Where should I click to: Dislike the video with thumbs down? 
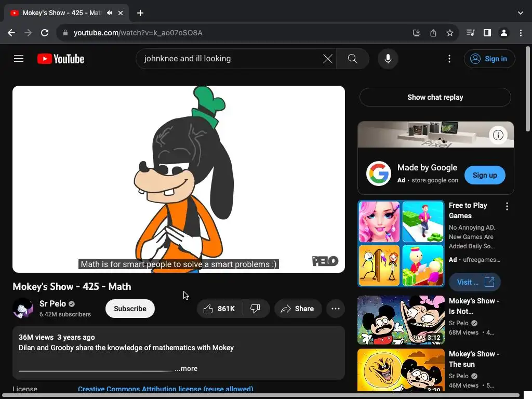(x=256, y=309)
